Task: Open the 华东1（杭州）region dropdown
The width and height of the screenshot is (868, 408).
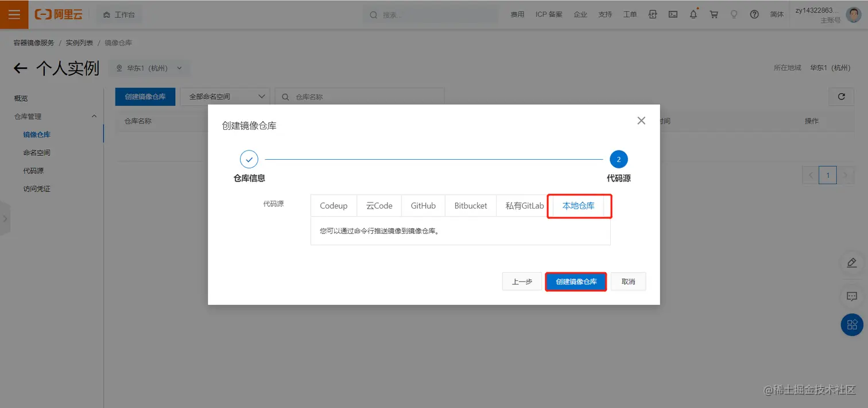Action: [149, 68]
